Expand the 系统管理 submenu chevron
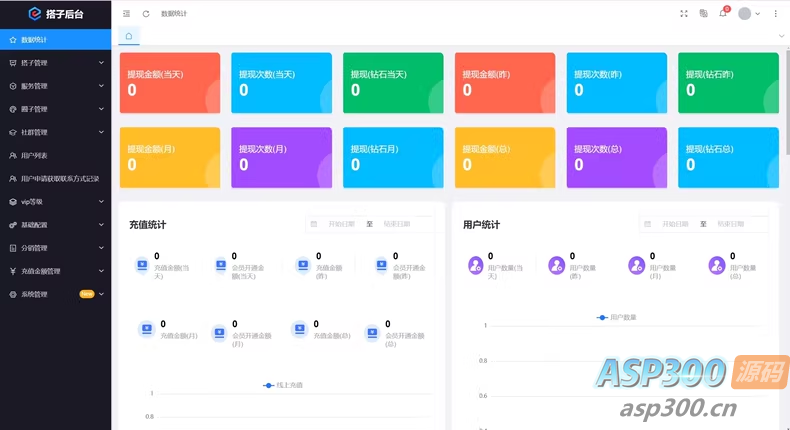The width and height of the screenshot is (790, 430). click(101, 294)
